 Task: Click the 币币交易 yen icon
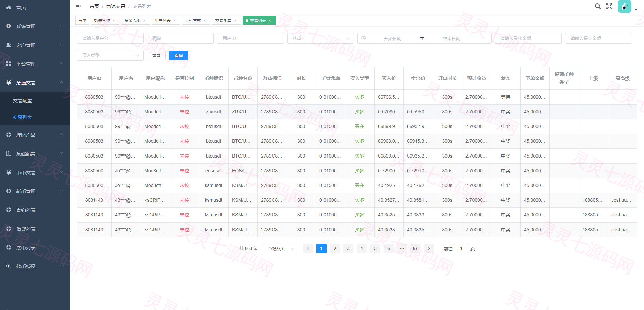click(9, 172)
